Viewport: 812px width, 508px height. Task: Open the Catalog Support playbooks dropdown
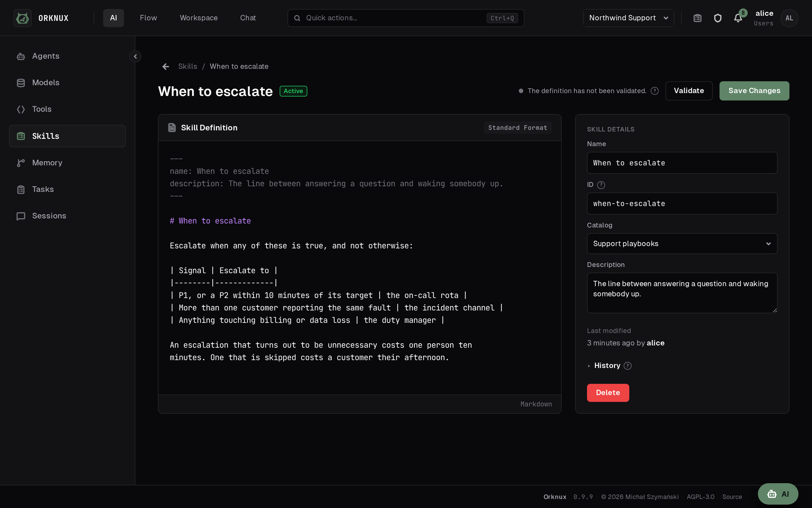(682, 244)
